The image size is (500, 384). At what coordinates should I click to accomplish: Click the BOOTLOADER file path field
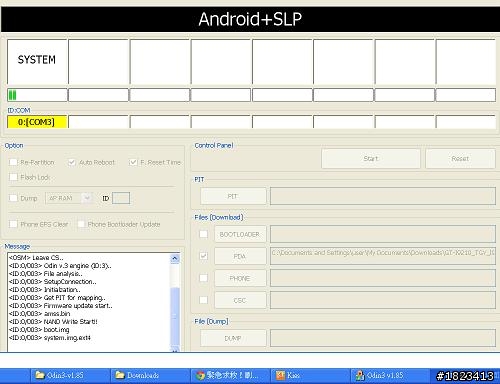click(x=383, y=234)
